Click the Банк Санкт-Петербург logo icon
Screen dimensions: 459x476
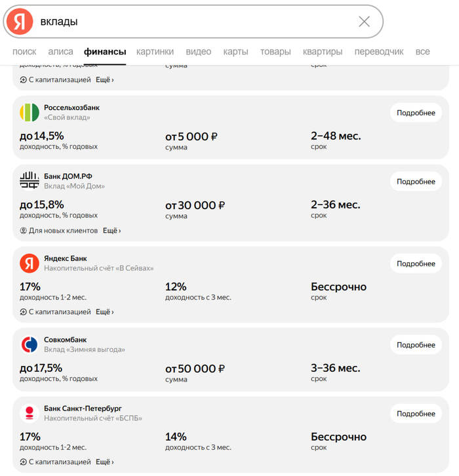point(30,413)
